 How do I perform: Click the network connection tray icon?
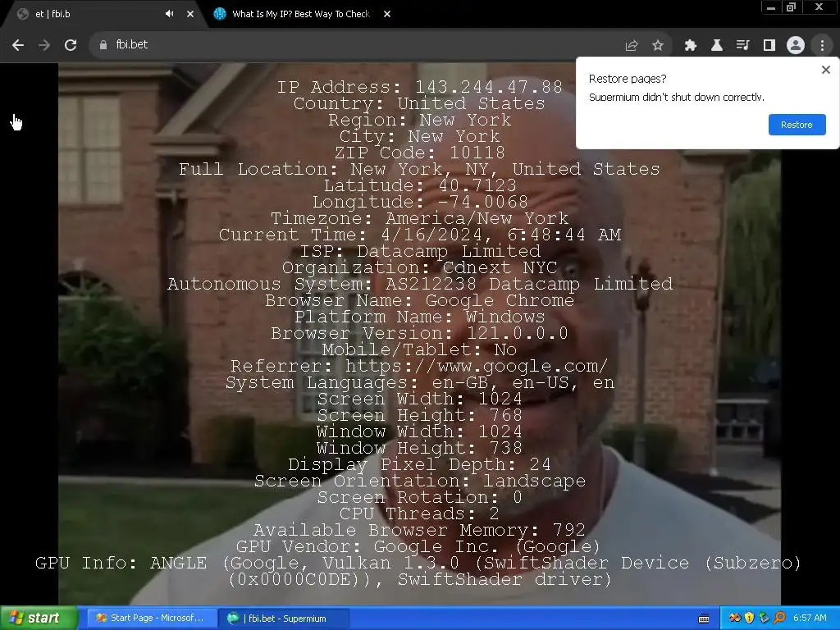coord(765,619)
